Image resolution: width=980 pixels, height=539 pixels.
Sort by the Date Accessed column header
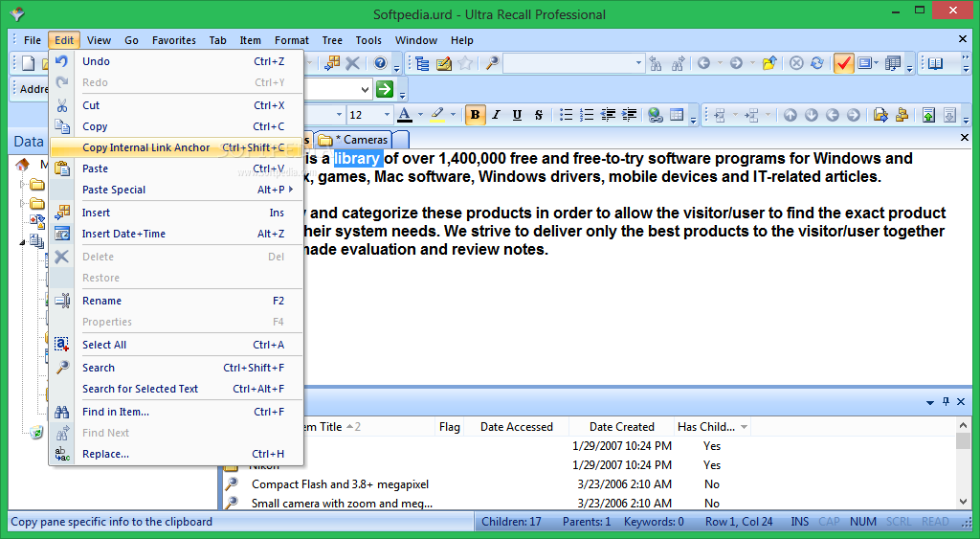pyautogui.click(x=516, y=427)
